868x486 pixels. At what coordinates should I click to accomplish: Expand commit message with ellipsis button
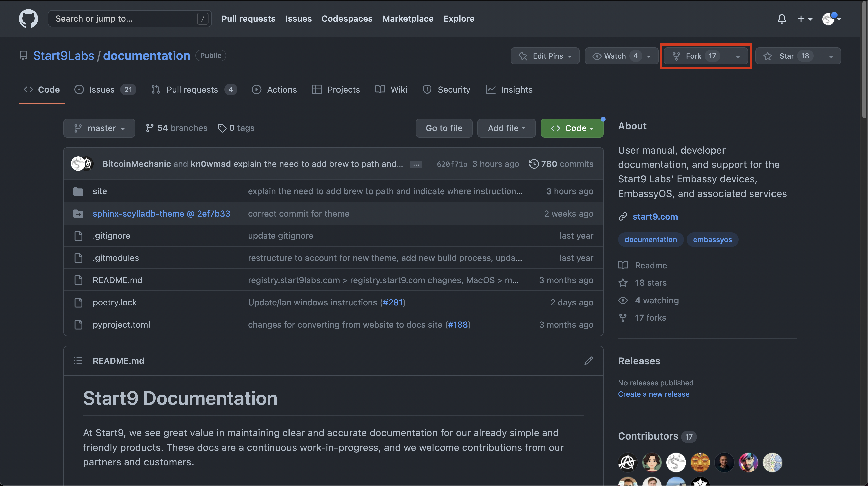[x=416, y=165]
